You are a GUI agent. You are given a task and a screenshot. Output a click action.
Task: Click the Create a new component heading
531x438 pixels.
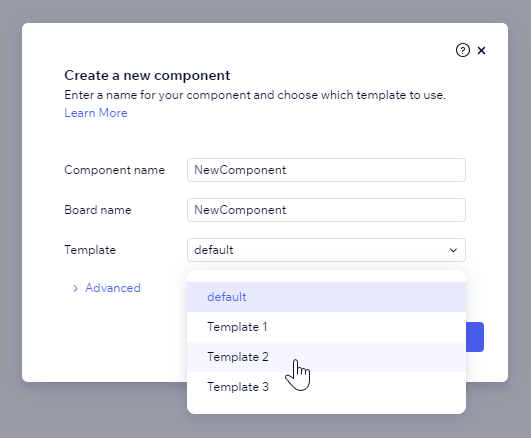(147, 75)
